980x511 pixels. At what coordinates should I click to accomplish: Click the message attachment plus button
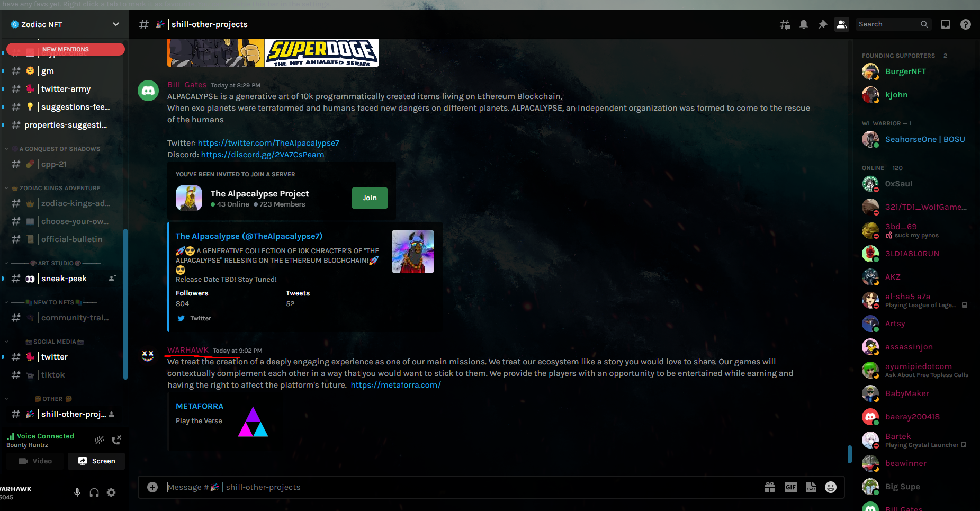[152, 487]
